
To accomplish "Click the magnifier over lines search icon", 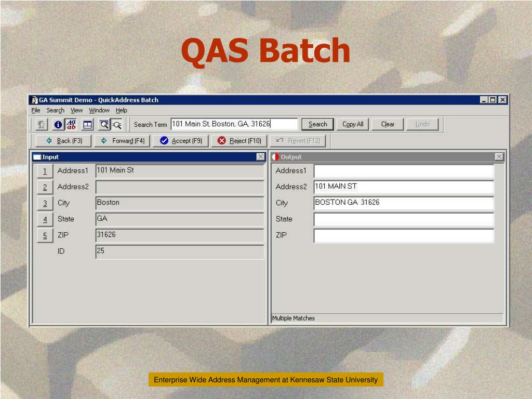I will click(104, 125).
